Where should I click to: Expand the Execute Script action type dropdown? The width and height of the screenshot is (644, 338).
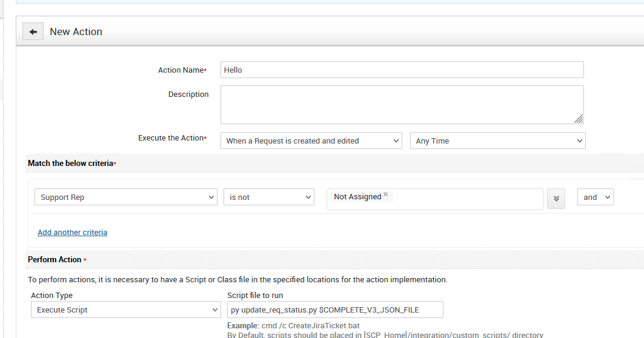[125, 310]
